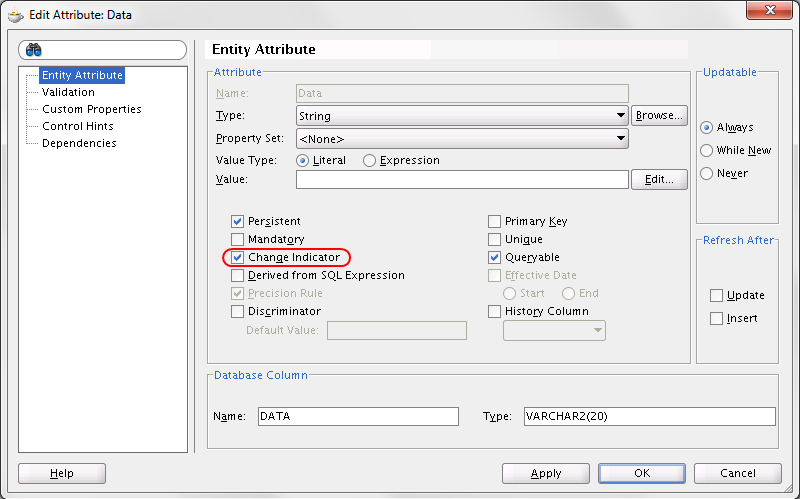The width and height of the screenshot is (800, 499).
Task: Open Custom Properties page
Action: tap(92, 109)
